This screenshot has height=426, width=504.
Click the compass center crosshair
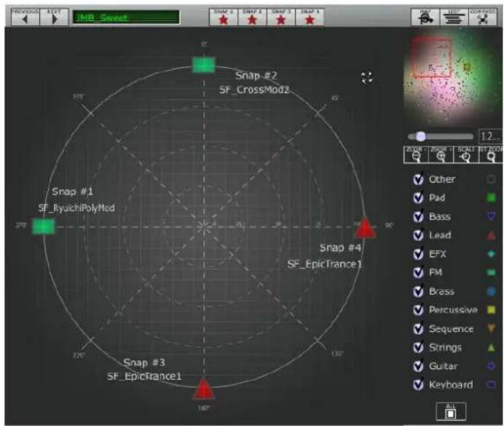pos(204,226)
